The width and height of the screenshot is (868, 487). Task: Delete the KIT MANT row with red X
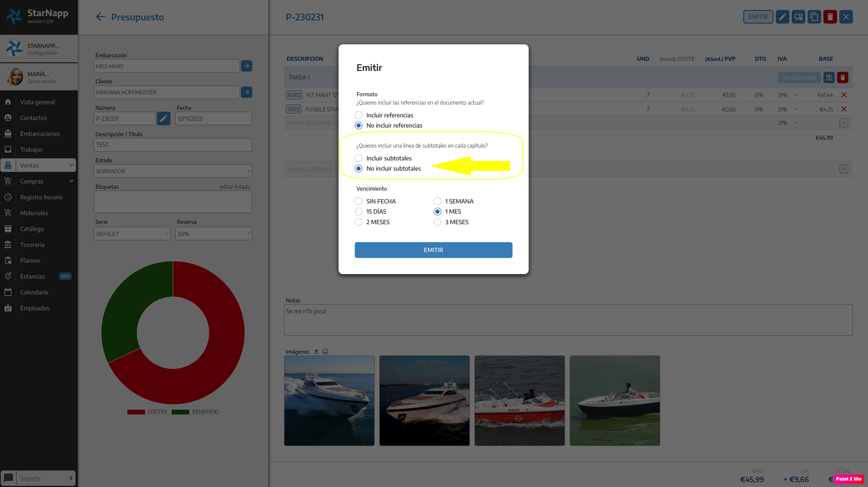click(x=843, y=95)
